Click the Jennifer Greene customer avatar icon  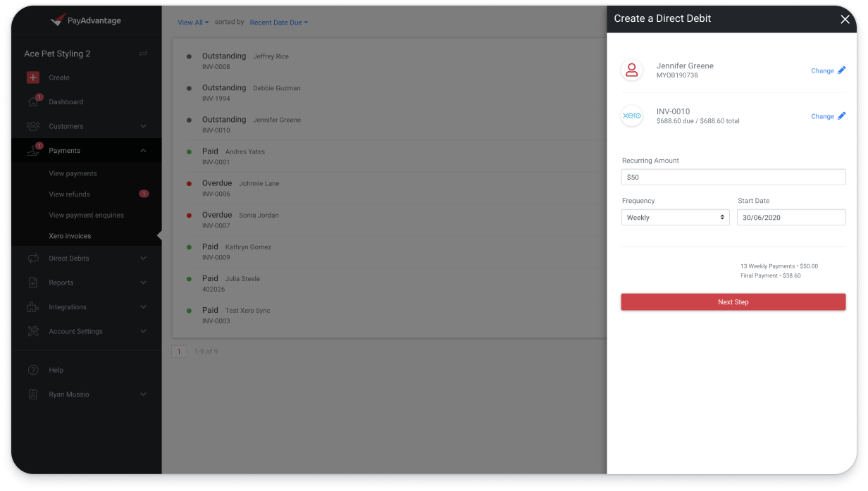pos(632,70)
